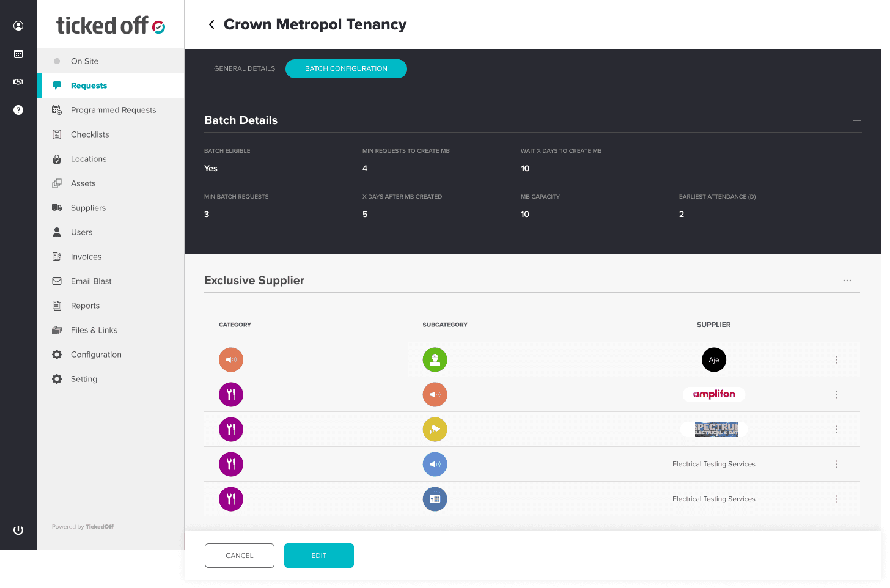This screenshot has height=588, width=890.
Task: Open the row menu for Aje supplier
Action: coord(837,359)
